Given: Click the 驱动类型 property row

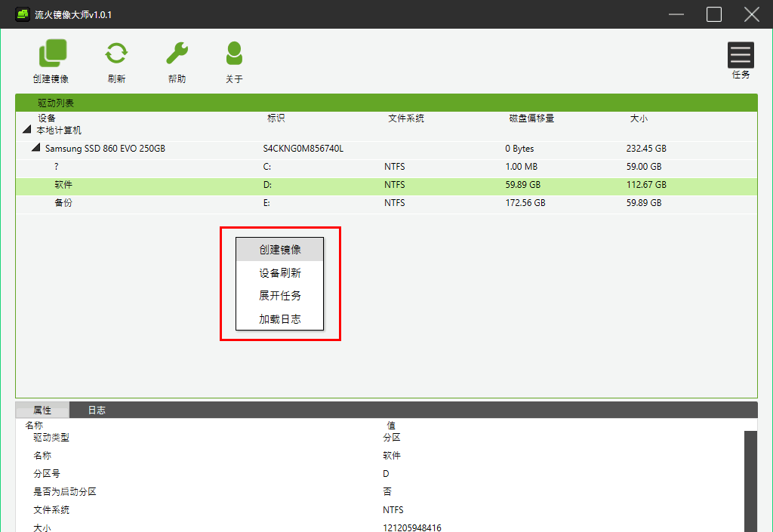Looking at the screenshot, I should coord(380,438).
